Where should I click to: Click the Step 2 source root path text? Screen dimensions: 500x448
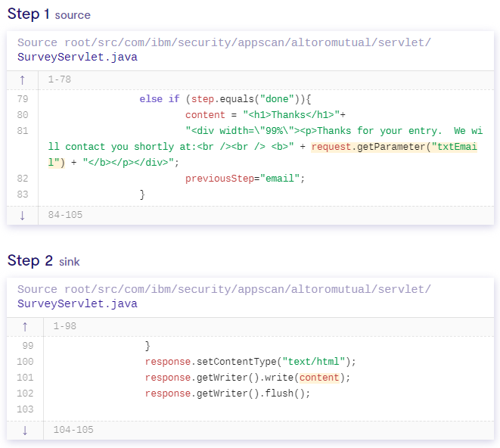(224, 289)
